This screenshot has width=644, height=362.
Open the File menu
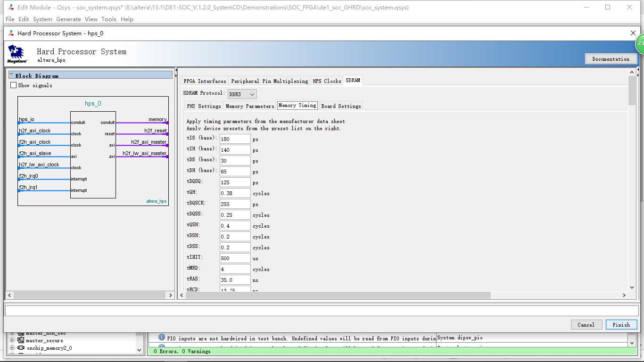pyautogui.click(x=10, y=19)
